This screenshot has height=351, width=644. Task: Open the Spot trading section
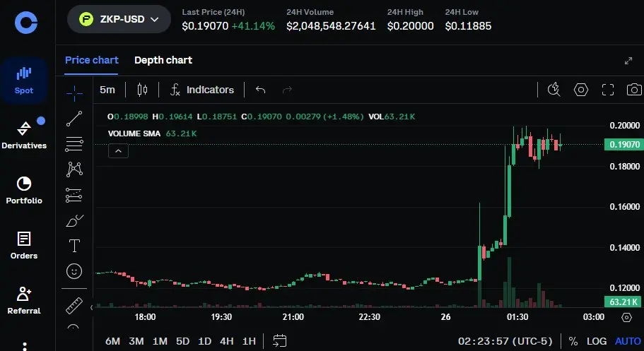24,81
